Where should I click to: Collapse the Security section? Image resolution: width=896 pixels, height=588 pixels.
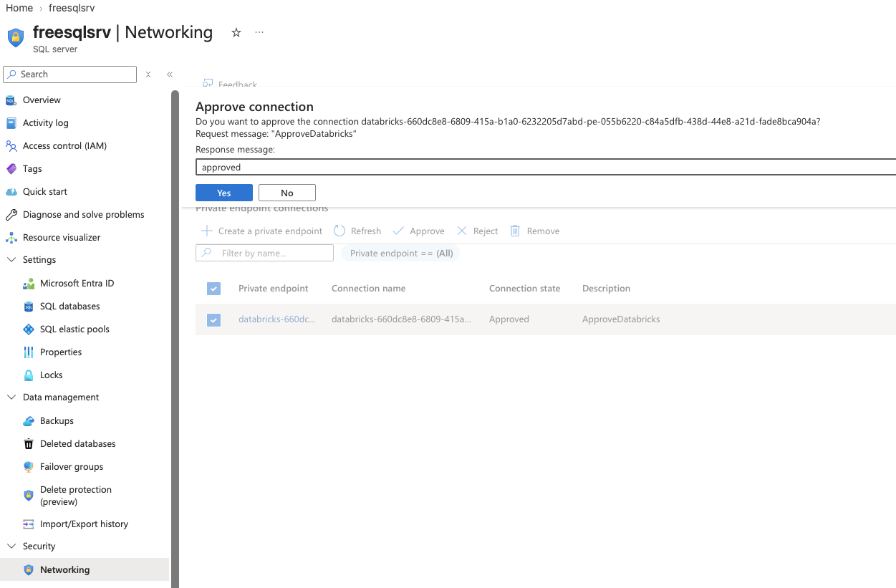(11, 546)
